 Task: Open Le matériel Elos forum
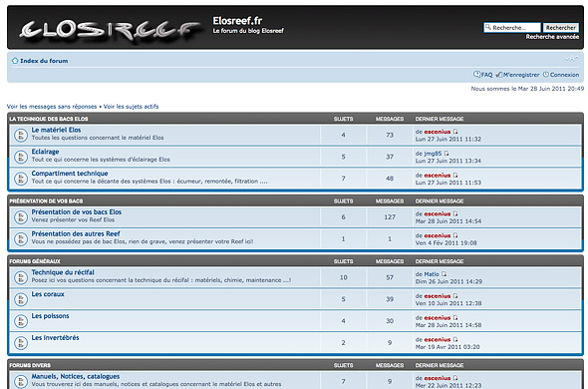[x=56, y=130]
